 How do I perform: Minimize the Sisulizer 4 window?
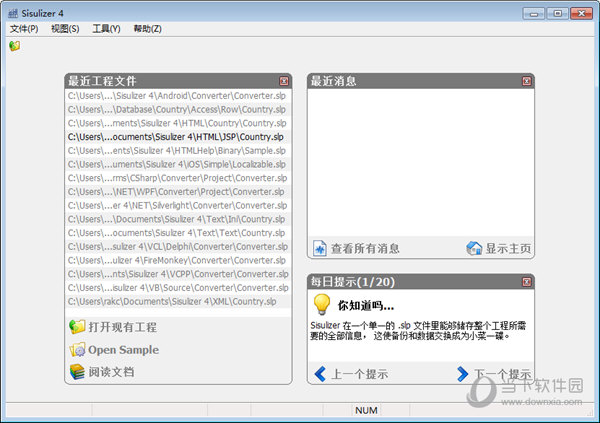(534, 13)
